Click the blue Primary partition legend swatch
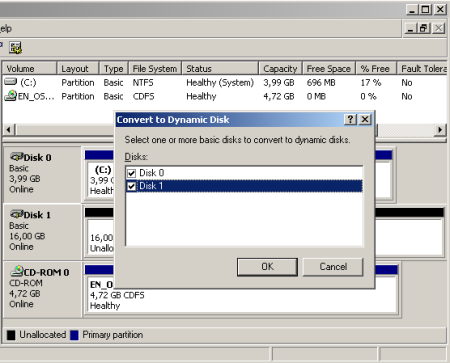Viewport: 450px width, 363px height. click(x=74, y=335)
